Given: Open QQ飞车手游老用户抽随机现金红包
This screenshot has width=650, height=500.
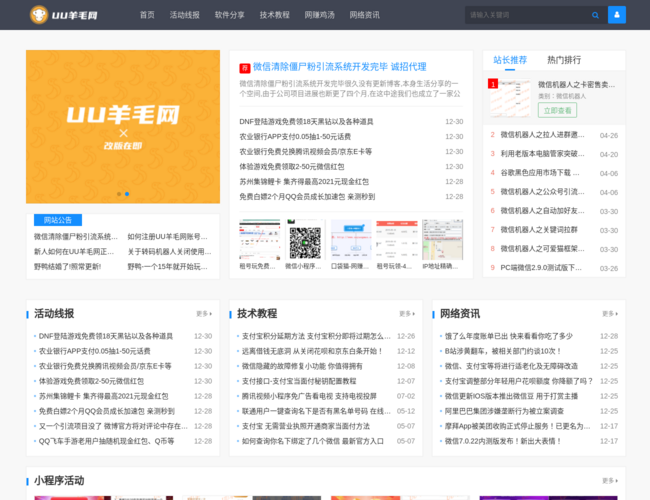Looking at the screenshot, I should point(107,441).
